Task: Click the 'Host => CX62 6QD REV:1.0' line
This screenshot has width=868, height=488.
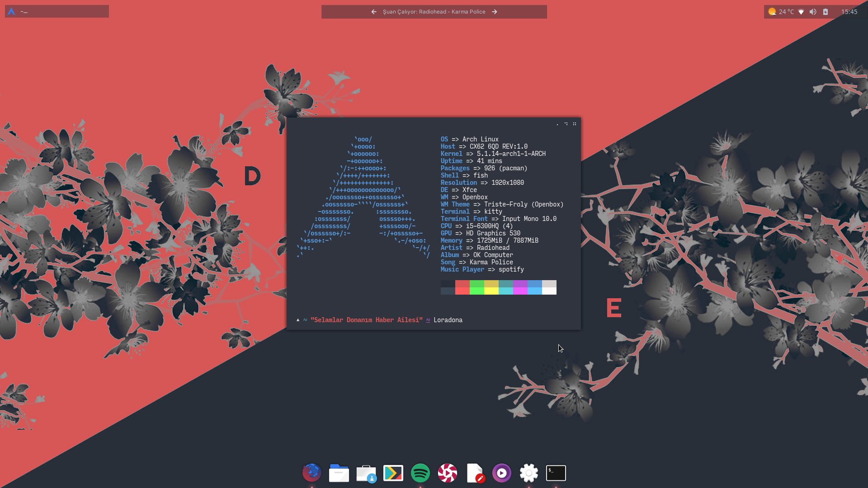Action: pos(484,146)
